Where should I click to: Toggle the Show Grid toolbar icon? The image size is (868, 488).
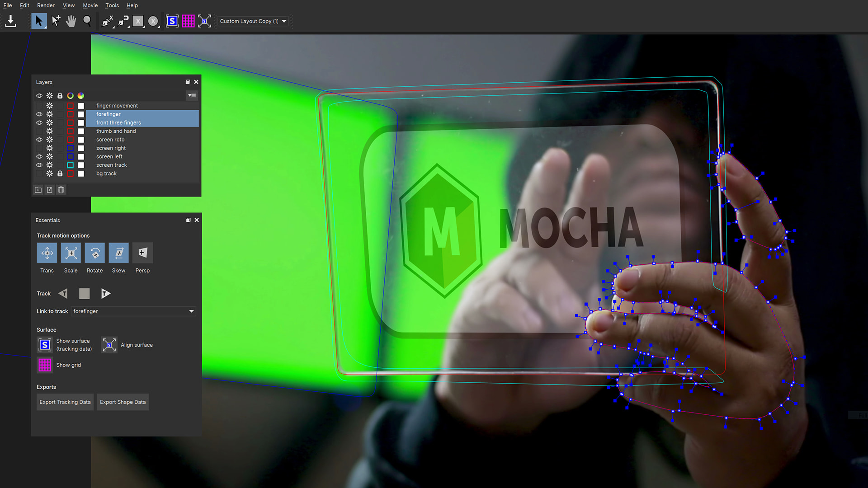[x=188, y=21]
